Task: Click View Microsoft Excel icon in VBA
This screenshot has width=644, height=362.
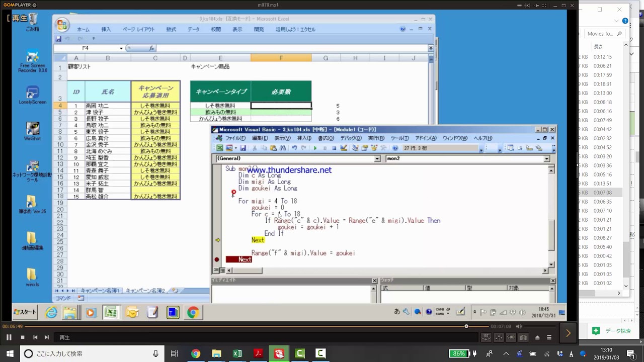Action: coord(220,148)
